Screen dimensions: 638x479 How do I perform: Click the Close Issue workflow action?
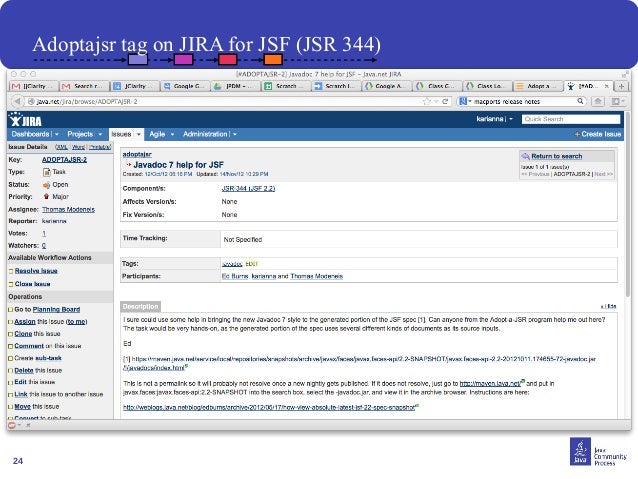(33, 284)
